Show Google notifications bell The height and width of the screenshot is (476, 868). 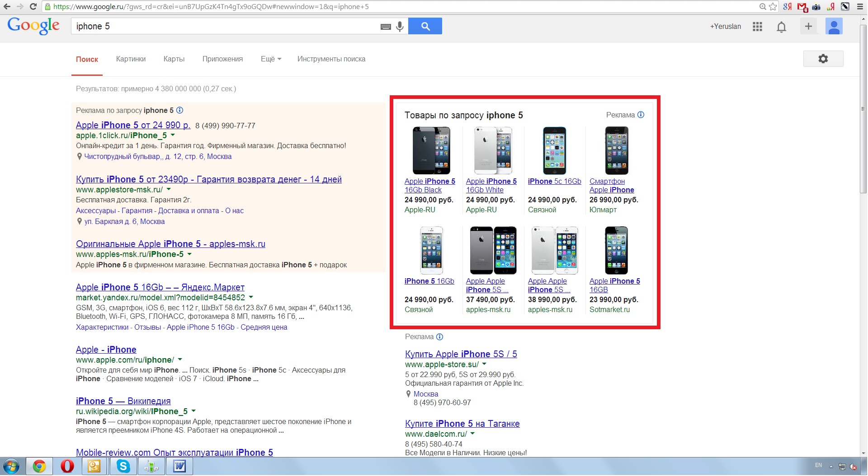point(781,27)
